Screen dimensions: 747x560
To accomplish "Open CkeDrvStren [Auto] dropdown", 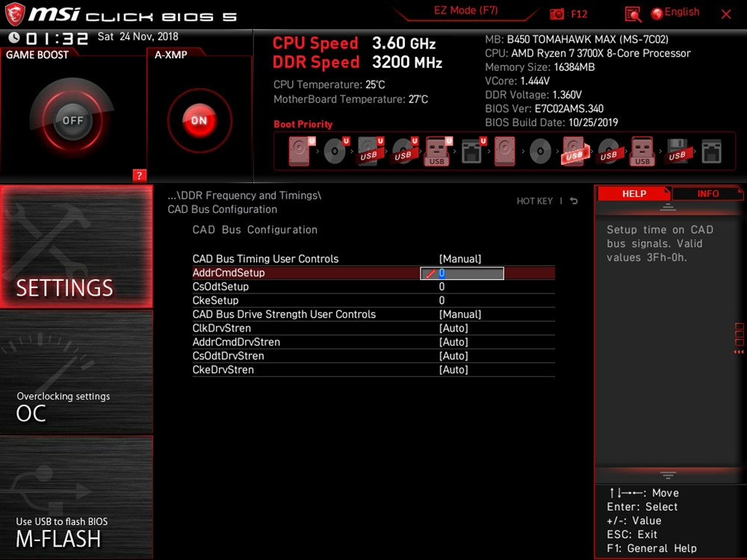I will (453, 370).
